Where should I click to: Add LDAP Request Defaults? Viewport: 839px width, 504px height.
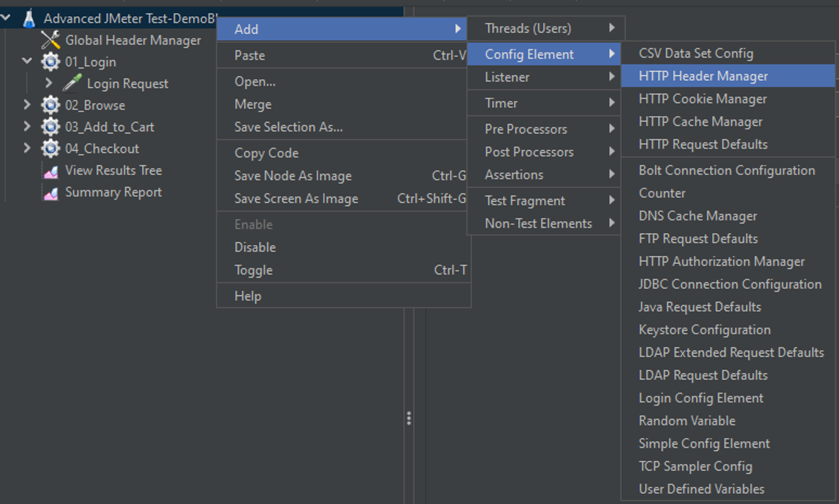coord(728,376)
